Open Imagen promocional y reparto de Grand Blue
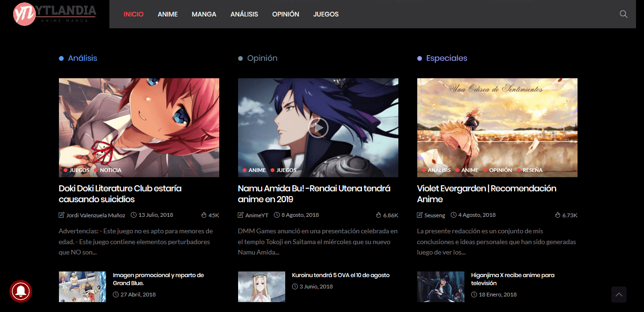This screenshot has width=644, height=312. 158,279
